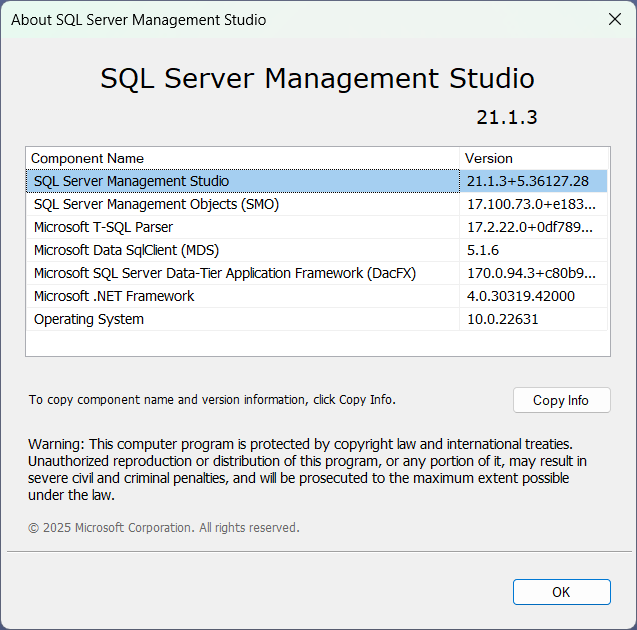The width and height of the screenshot is (637, 630).
Task: Click the OK button
Action: pos(561,592)
